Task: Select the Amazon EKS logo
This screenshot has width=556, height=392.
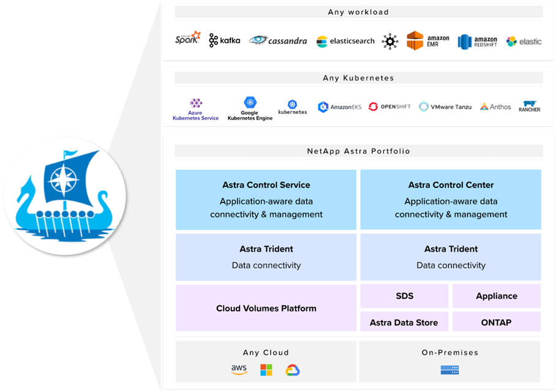Action: tap(339, 107)
